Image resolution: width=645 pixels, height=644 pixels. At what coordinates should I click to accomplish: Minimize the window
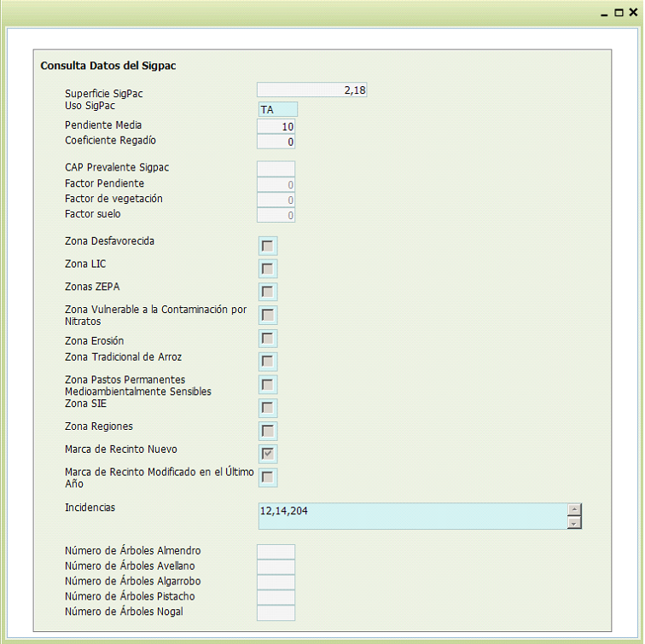tap(604, 14)
